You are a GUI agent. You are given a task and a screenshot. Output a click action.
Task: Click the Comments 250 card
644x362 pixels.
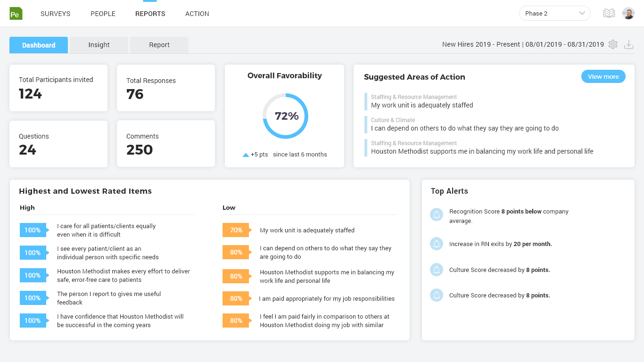click(x=166, y=144)
